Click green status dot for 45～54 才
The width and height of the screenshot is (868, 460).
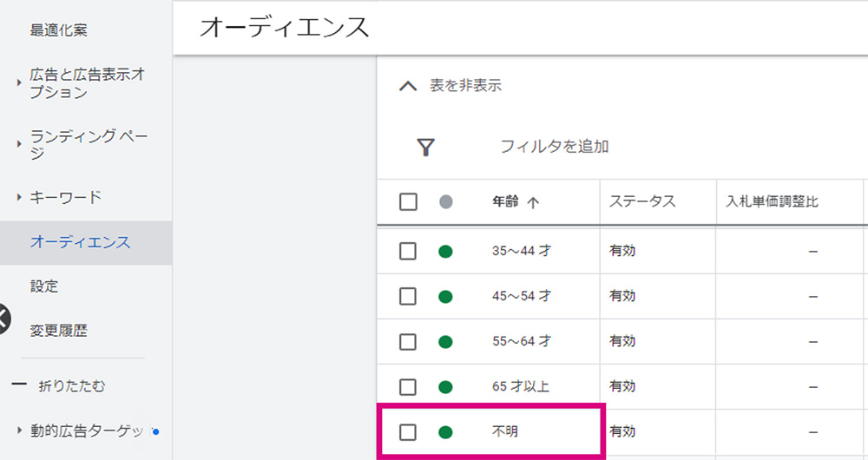pyautogui.click(x=445, y=297)
